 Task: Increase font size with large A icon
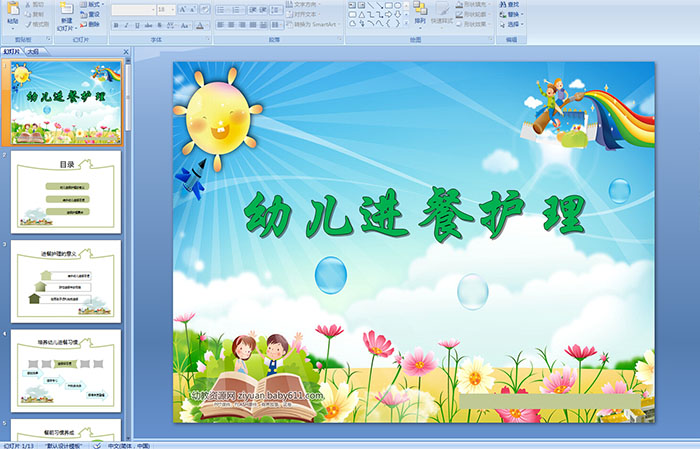click(x=182, y=9)
